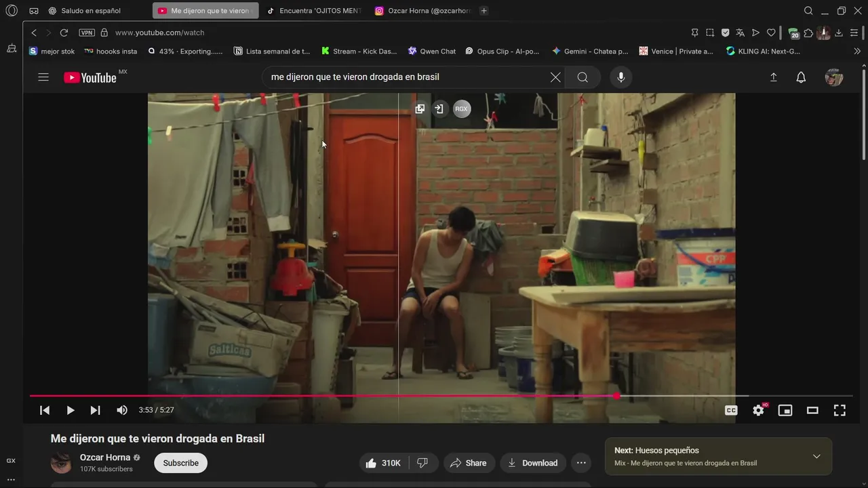Go to YouTube home via logo
Screen dimensions: 868x488
pos(90,77)
